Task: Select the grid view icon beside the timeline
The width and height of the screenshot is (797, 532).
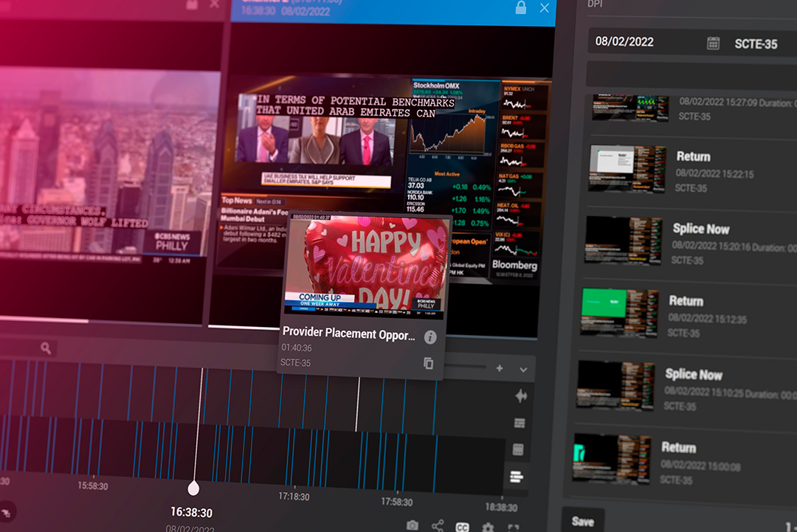Action: coord(518,449)
